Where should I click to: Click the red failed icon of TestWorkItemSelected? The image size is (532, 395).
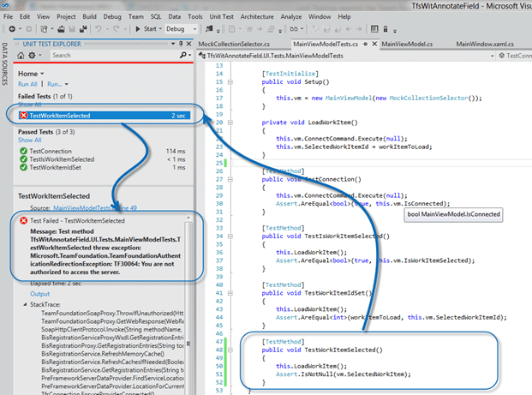pos(23,116)
